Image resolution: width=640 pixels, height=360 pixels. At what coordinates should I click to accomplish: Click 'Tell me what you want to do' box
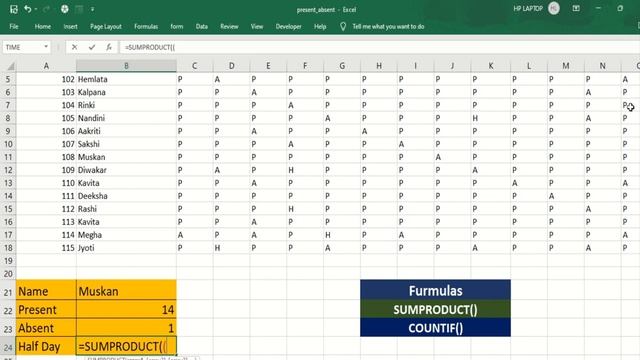(x=388, y=27)
